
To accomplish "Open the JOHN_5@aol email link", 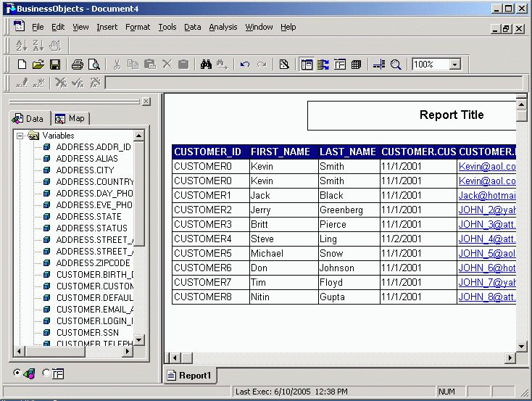I will (x=487, y=254).
